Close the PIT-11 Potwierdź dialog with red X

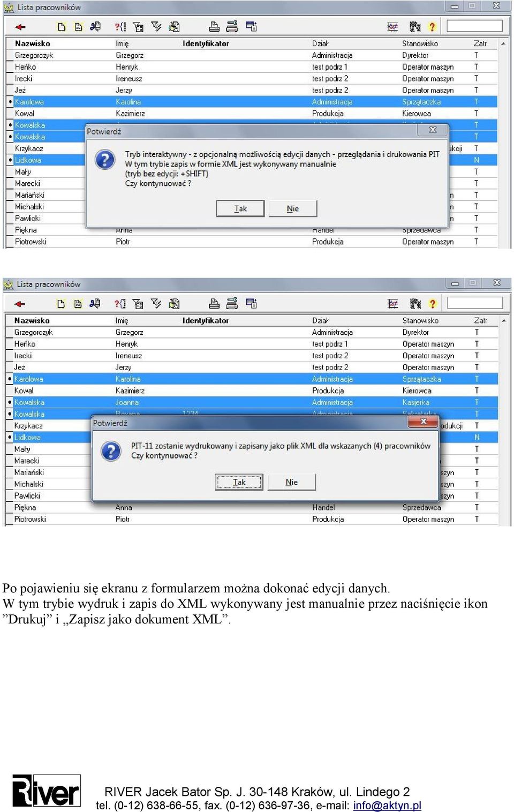pos(424,422)
